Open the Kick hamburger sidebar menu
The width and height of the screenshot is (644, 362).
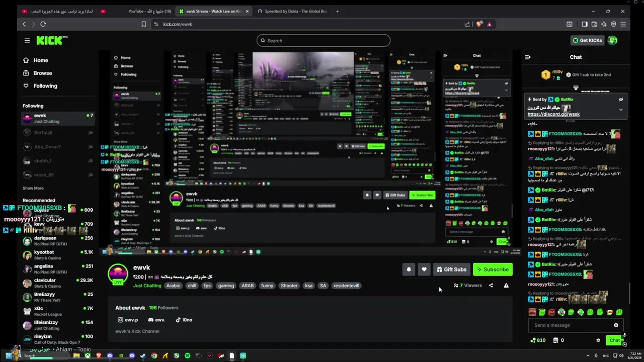tap(27, 40)
